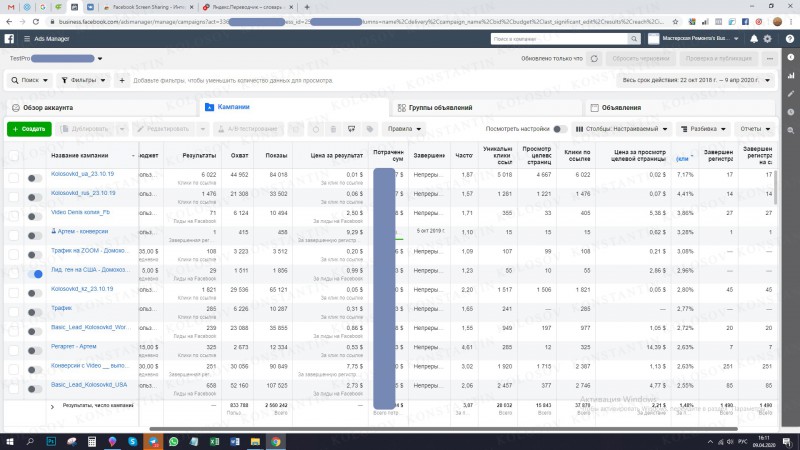The image size is (800, 450).
Task: Open the history clock icon in right sidebar
Action: [x=791, y=112]
